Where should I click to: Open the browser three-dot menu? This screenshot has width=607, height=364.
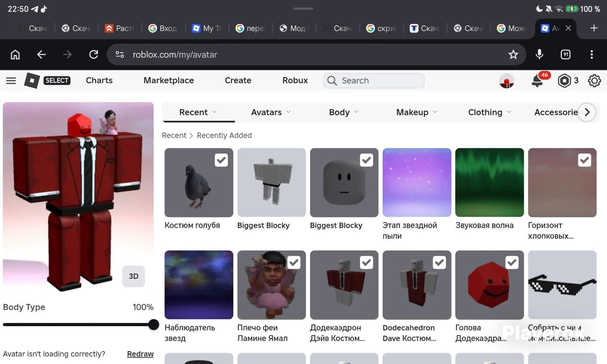pos(592,55)
